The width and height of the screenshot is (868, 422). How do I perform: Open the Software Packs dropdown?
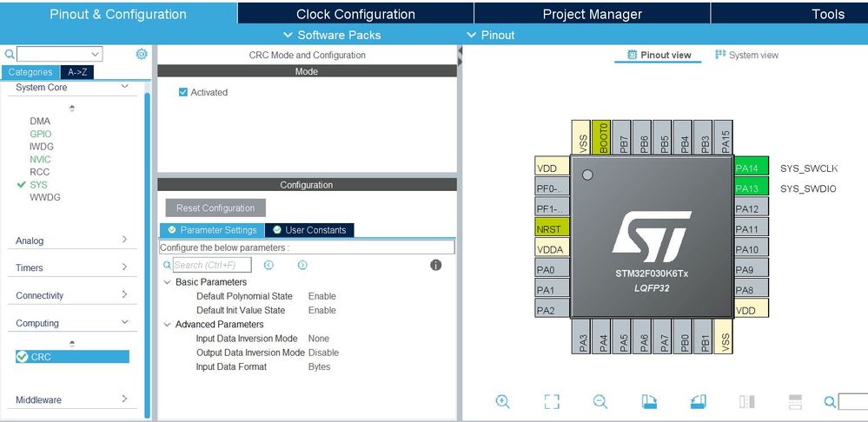[x=332, y=35]
